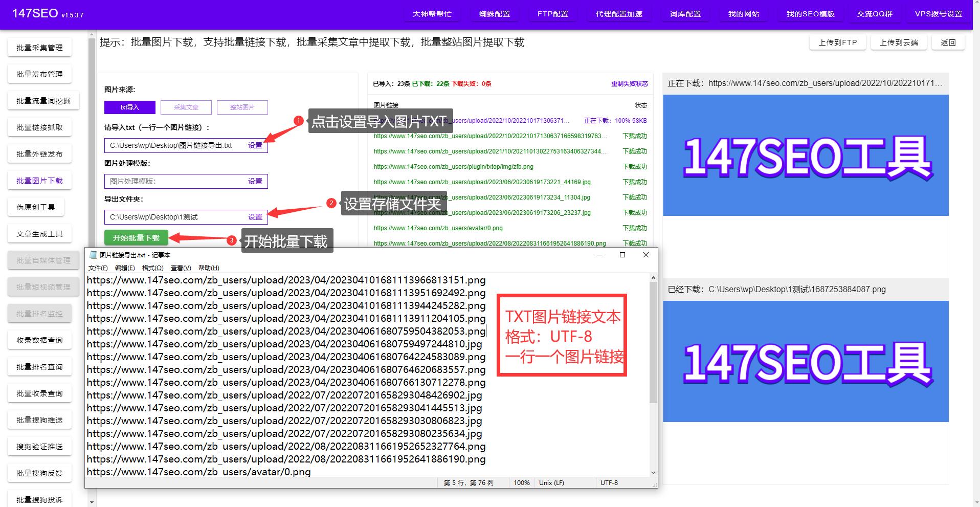The image size is (980, 507).
Task: Open 词库配置 in top navigation
Action: (685, 14)
